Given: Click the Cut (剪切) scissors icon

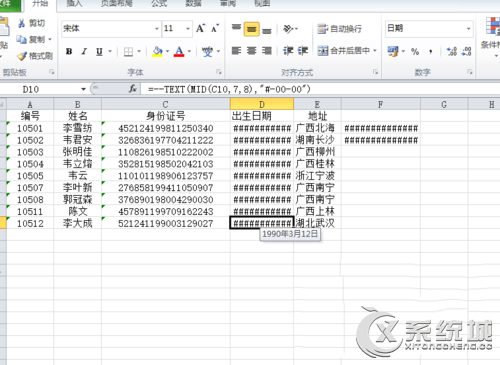Looking at the screenshot, I should pyautogui.click(x=22, y=23).
